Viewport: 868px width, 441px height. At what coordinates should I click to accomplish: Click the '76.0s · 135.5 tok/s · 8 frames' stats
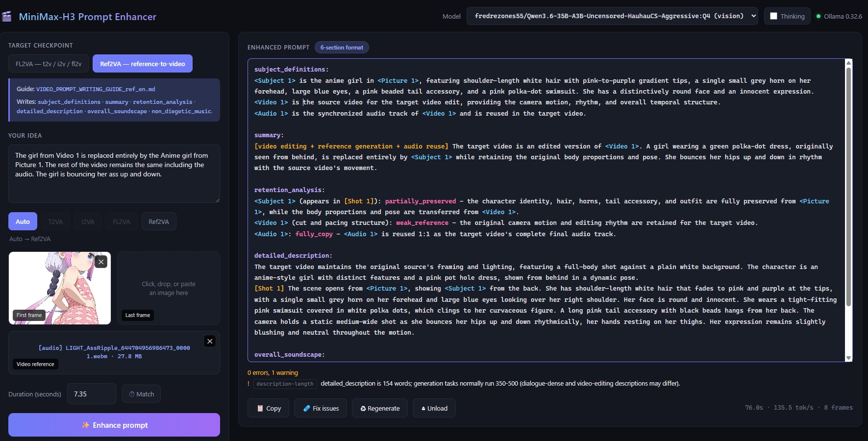point(799,408)
